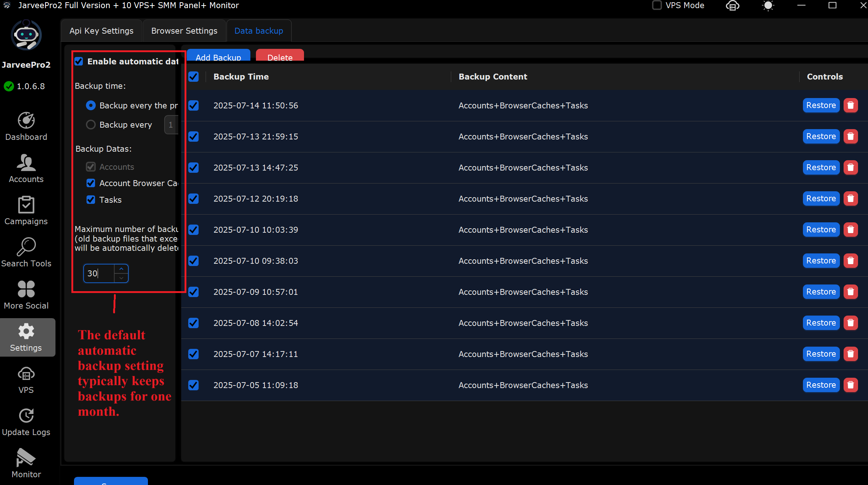Uncheck the 2025-07-14 11:50:56 backup row

click(193, 105)
